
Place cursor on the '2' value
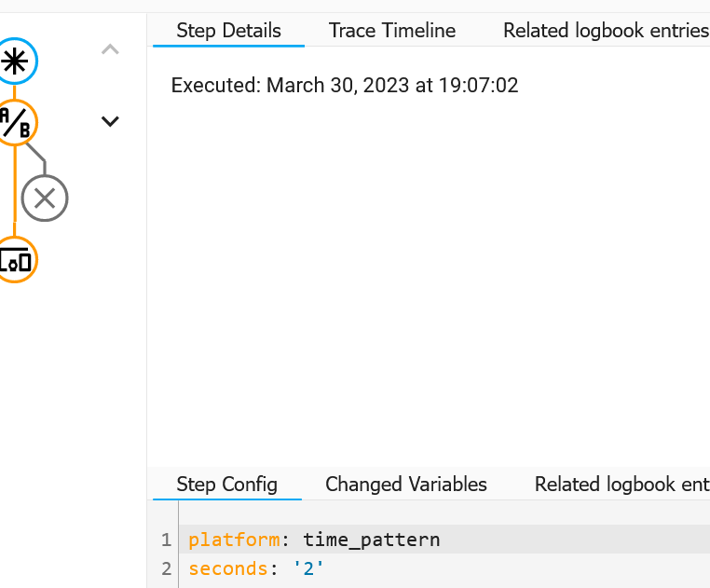(308, 568)
